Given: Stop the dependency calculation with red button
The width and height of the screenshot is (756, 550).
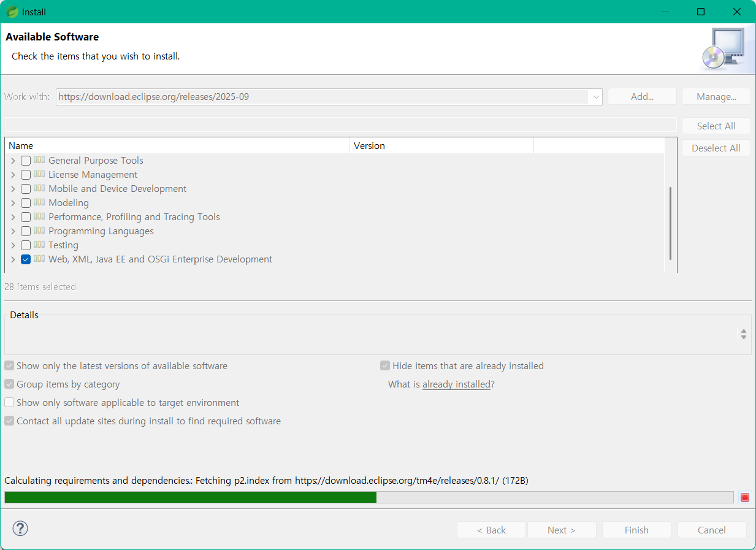Looking at the screenshot, I should [745, 497].
